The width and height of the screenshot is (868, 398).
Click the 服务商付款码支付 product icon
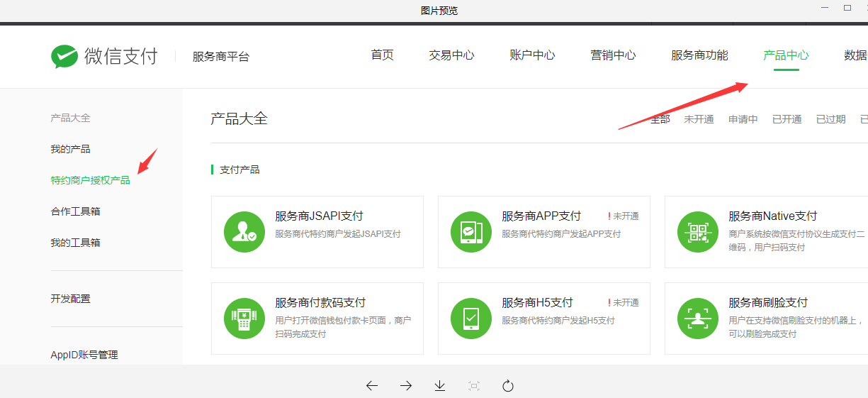pos(244,319)
